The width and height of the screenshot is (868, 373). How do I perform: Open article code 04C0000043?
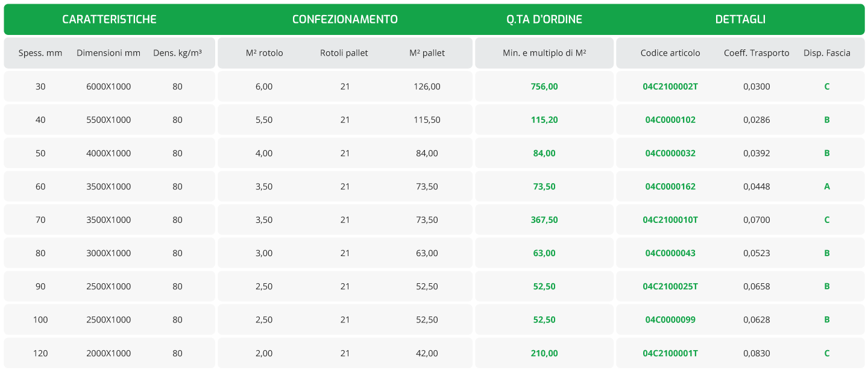tap(670, 253)
